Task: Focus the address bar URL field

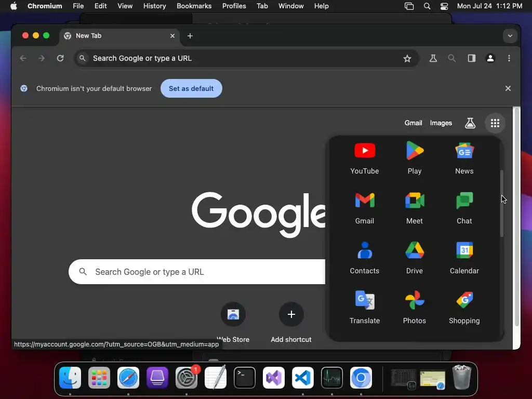Action: pyautogui.click(x=246, y=58)
